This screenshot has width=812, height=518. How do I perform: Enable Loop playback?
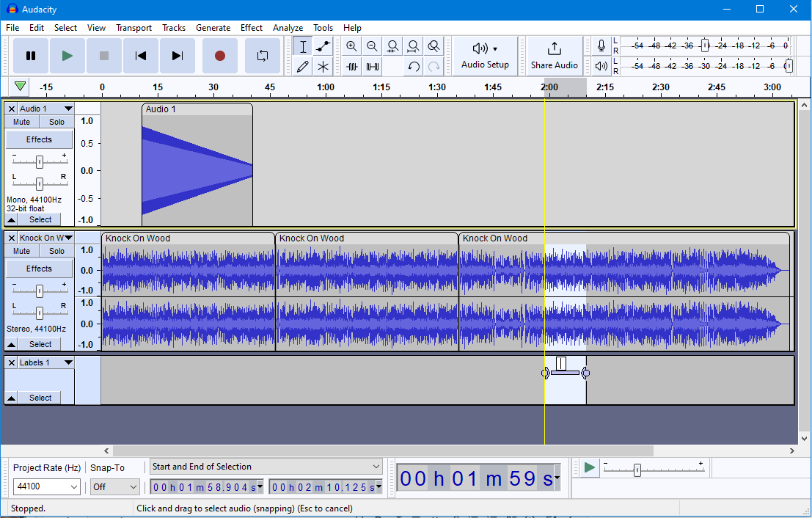point(262,55)
